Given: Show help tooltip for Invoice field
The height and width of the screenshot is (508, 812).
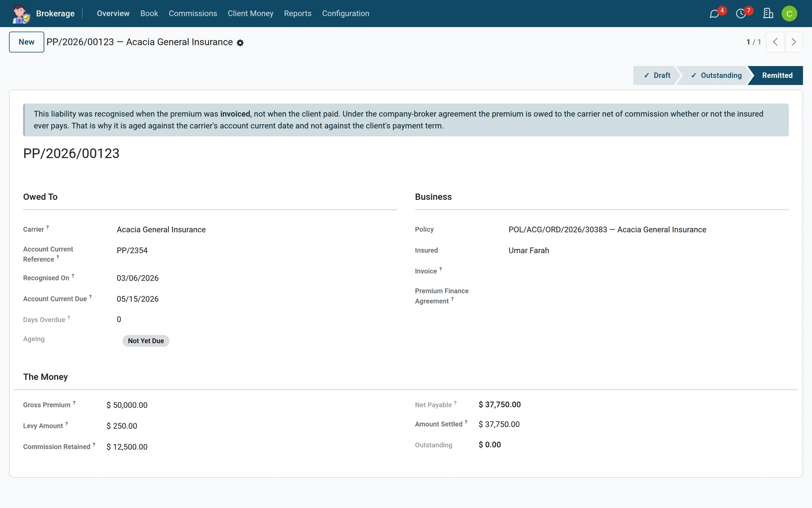Looking at the screenshot, I should click(440, 269).
